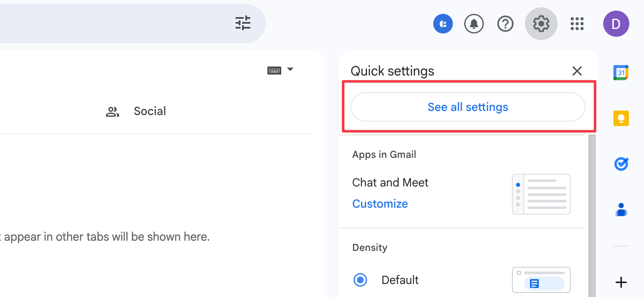Click the Density section heading

click(x=370, y=248)
